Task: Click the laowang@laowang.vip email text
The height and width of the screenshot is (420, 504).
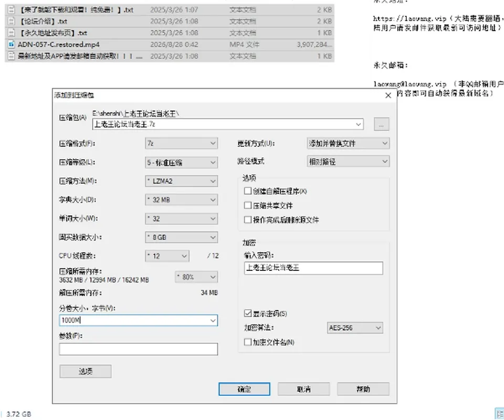Action: [x=410, y=84]
